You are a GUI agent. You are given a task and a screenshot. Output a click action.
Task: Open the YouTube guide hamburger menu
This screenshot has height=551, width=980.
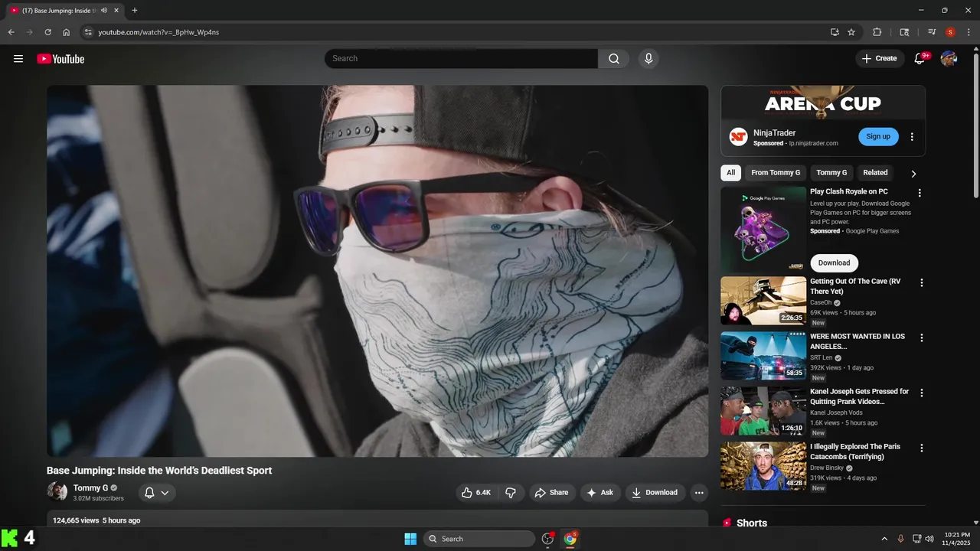[18, 59]
